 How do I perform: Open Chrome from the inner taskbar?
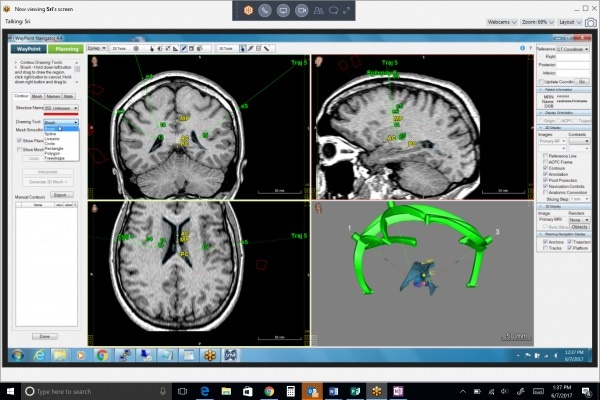pos(102,355)
